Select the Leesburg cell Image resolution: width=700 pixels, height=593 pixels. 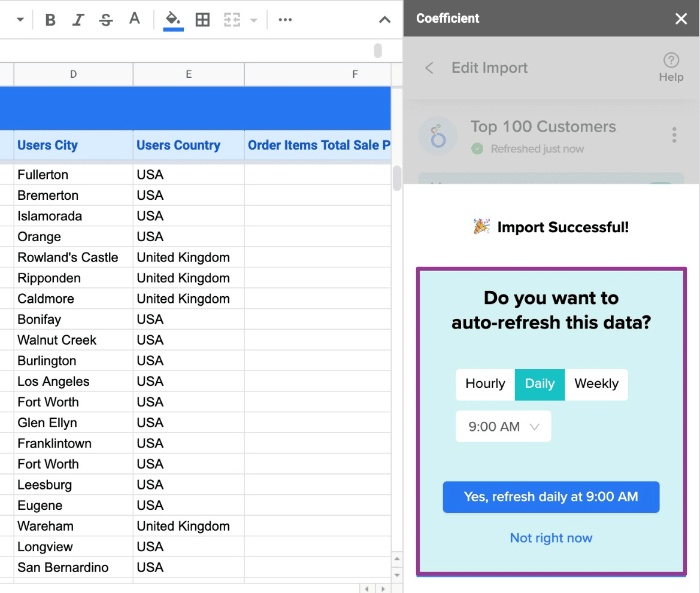coord(73,485)
